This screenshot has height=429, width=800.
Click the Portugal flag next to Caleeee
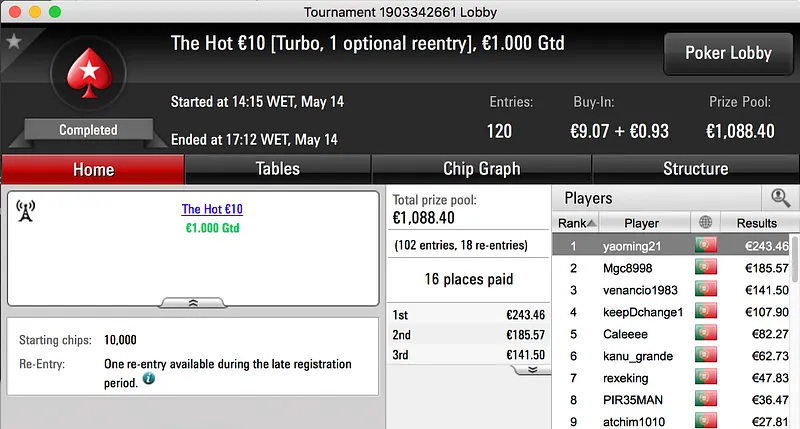pos(707,333)
